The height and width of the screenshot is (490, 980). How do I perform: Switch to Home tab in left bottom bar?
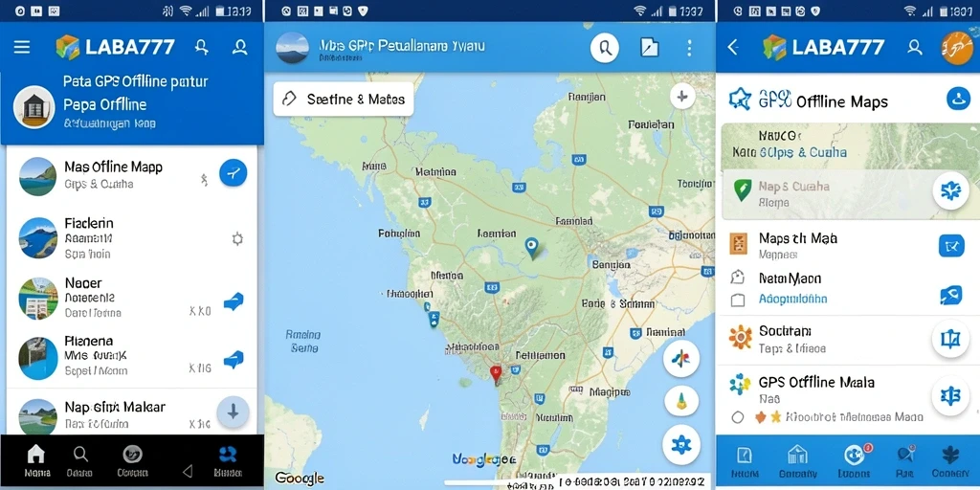(37, 461)
